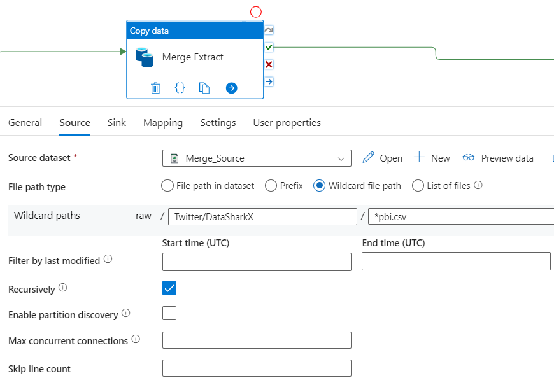The image size is (554, 392).
Task: Click the skipped curved-arrow output connector
Action: (x=269, y=30)
